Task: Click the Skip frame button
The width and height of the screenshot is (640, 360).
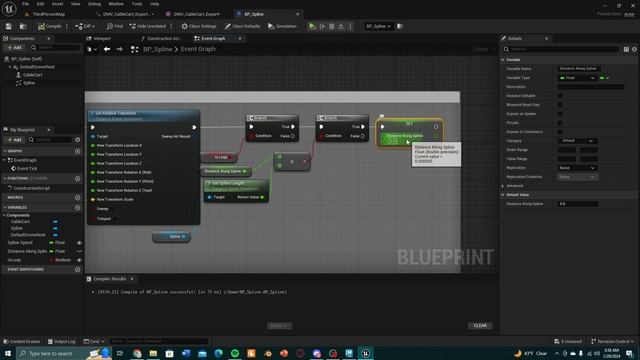Action: (322, 26)
